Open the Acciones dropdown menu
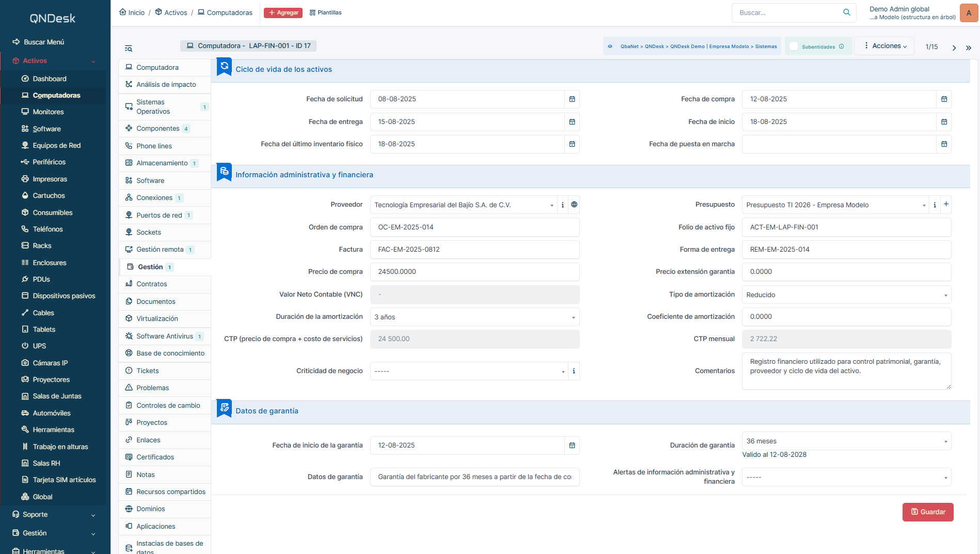 click(x=884, y=46)
